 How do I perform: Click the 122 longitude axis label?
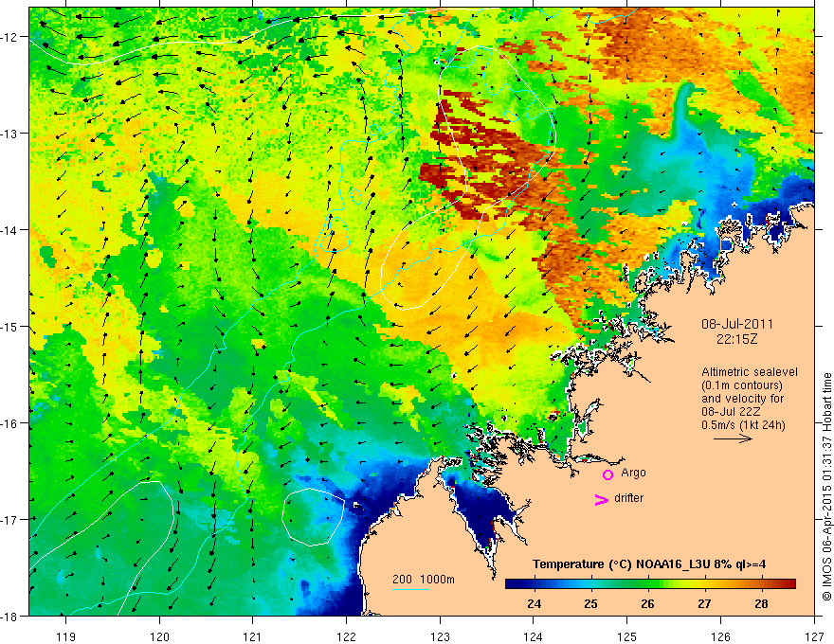click(x=346, y=636)
